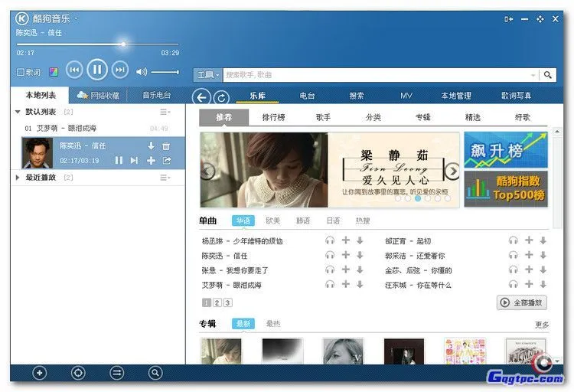
Task: Show the next banner slide
Action: pyautogui.click(x=452, y=171)
